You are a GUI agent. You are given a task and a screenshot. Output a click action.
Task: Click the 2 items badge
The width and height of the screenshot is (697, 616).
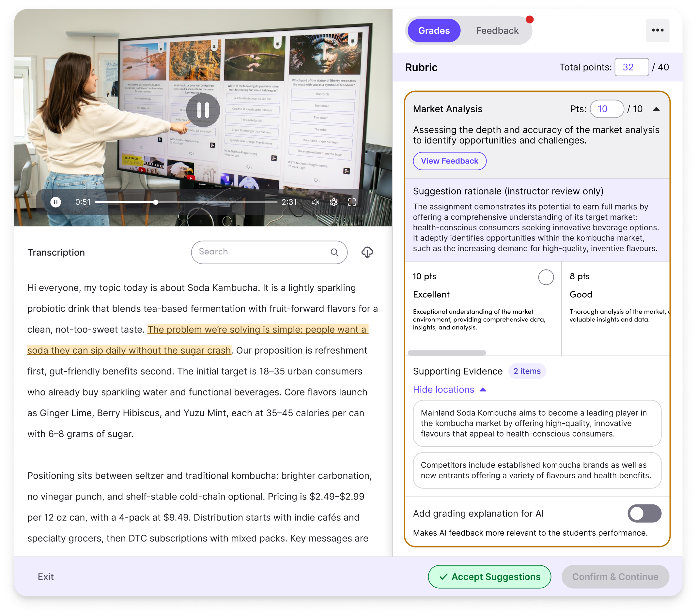527,371
